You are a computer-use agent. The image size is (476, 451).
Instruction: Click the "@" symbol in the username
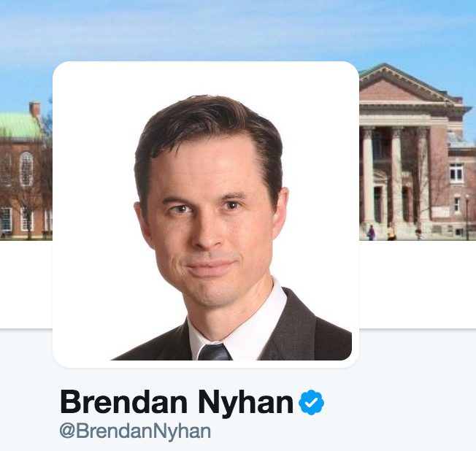point(67,431)
